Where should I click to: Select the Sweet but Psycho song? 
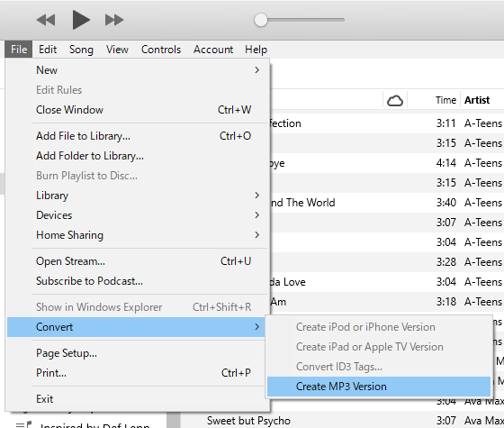click(248, 421)
